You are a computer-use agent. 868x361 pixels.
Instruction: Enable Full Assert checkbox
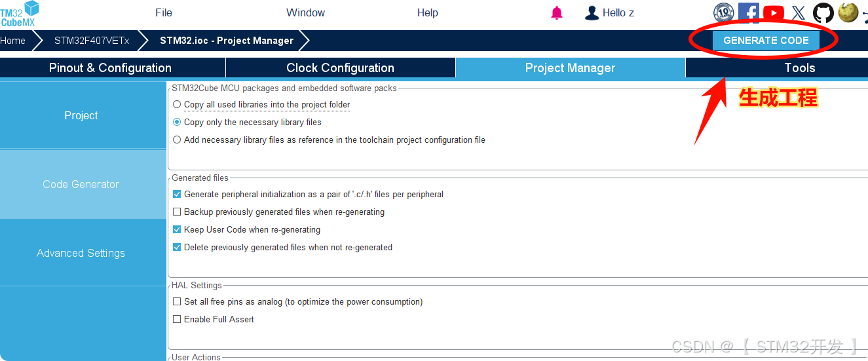pos(177,319)
